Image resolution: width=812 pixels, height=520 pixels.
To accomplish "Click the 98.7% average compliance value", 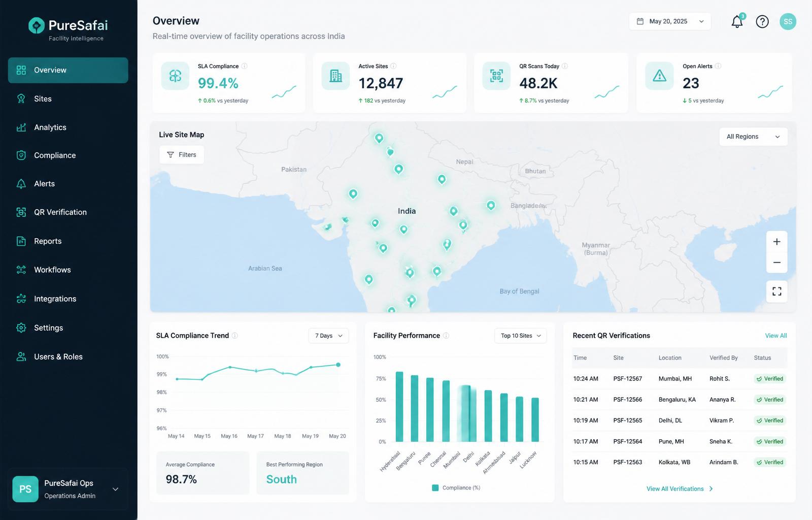I will coord(181,479).
